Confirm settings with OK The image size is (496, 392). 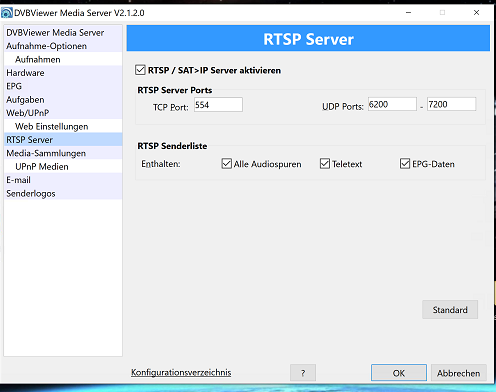[399, 373]
